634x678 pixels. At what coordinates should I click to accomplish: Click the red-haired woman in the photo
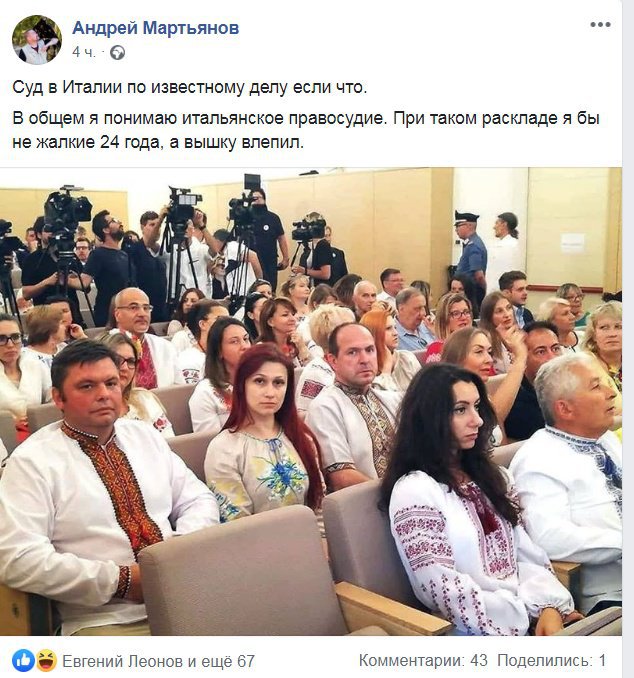[x=265, y=432]
